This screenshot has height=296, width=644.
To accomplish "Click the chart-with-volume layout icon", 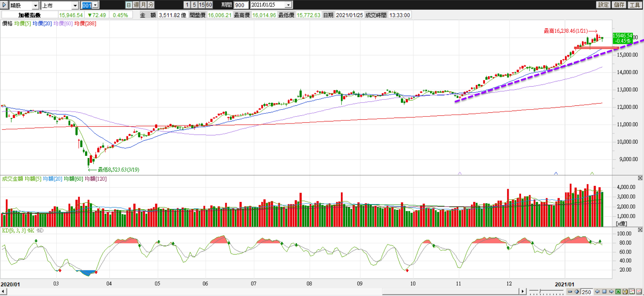I will click(632, 292).
